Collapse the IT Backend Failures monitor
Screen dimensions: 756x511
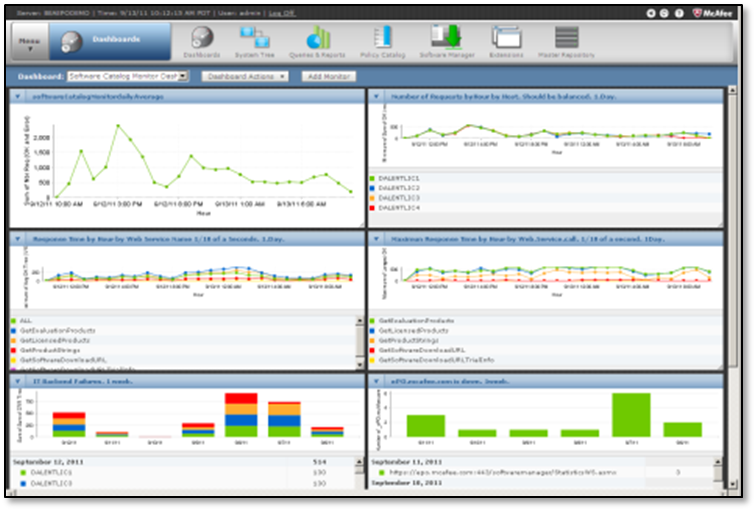[x=17, y=381]
